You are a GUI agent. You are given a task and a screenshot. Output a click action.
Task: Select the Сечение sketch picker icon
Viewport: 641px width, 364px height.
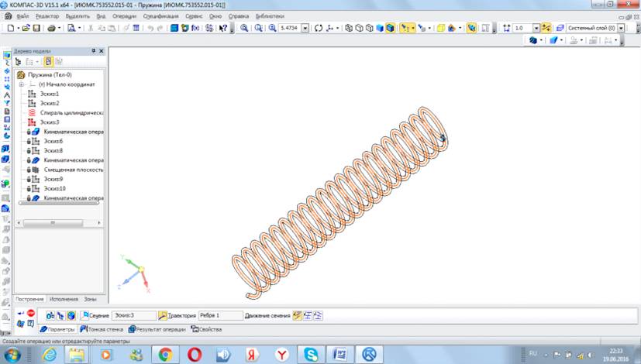83,316
